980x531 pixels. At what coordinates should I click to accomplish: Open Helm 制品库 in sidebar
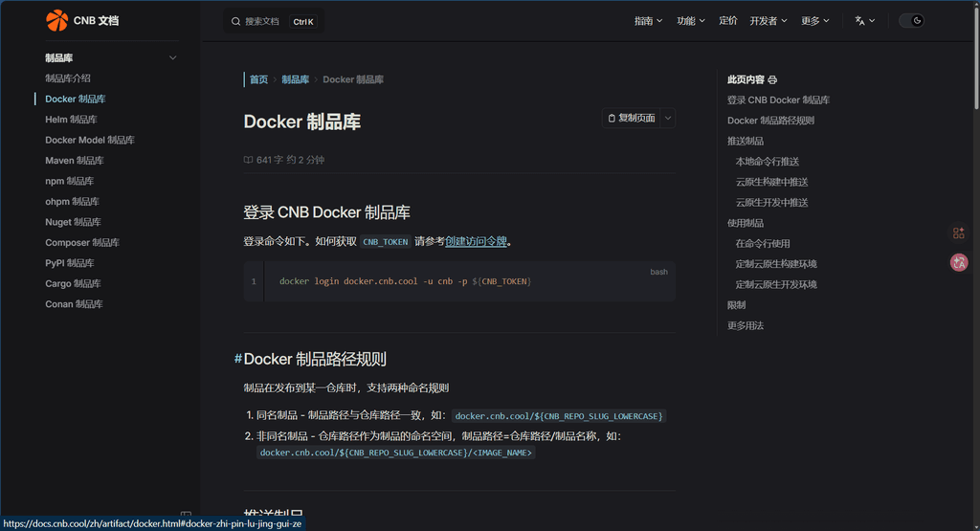click(x=71, y=120)
